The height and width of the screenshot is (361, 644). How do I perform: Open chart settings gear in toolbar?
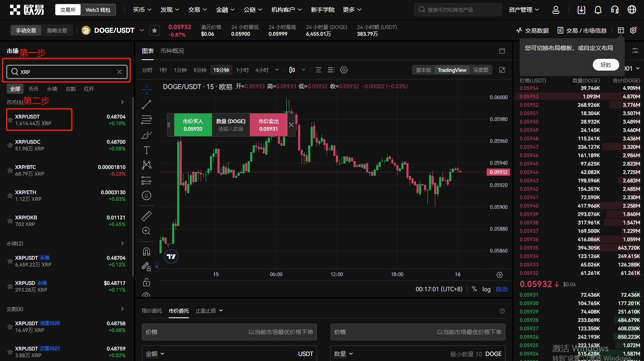point(344,70)
